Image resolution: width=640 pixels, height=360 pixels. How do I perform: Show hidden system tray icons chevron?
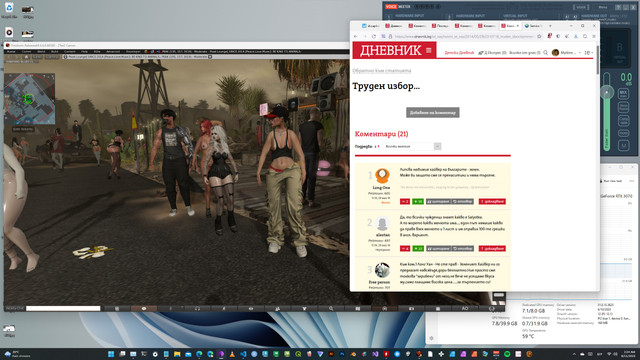[574, 354]
